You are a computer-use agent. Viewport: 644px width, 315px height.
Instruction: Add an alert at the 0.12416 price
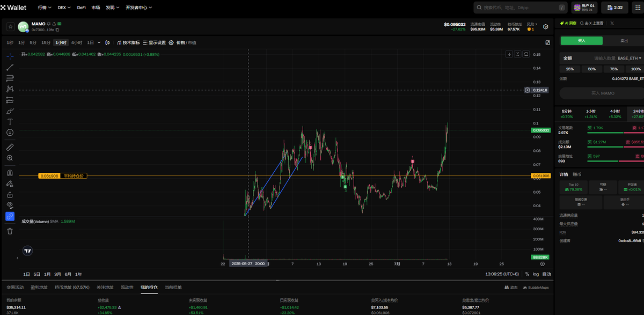pos(527,90)
